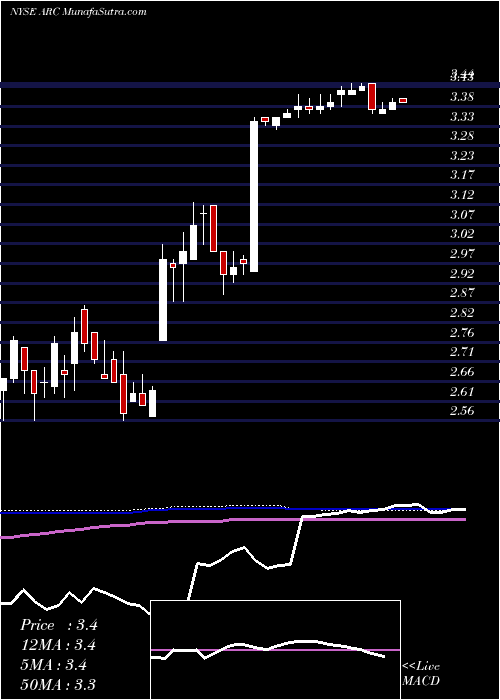Viewport: 500px width, 700px height.
Task: Click the 3.38 price axis label
Action: pyautogui.click(x=462, y=97)
